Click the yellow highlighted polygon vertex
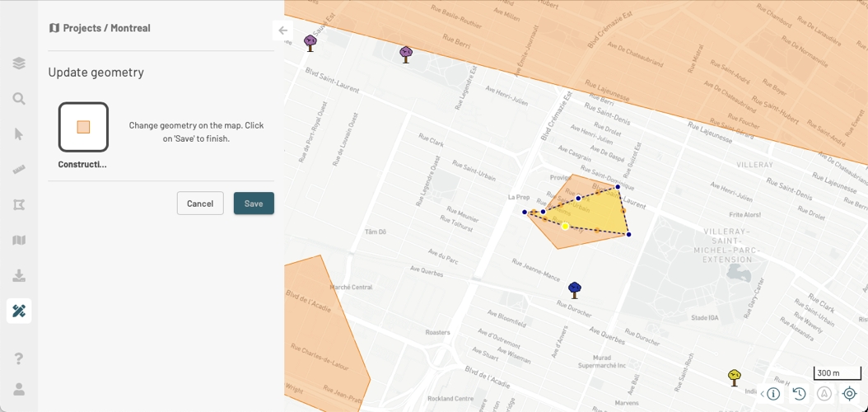Image resolution: width=868 pixels, height=412 pixels. (565, 226)
